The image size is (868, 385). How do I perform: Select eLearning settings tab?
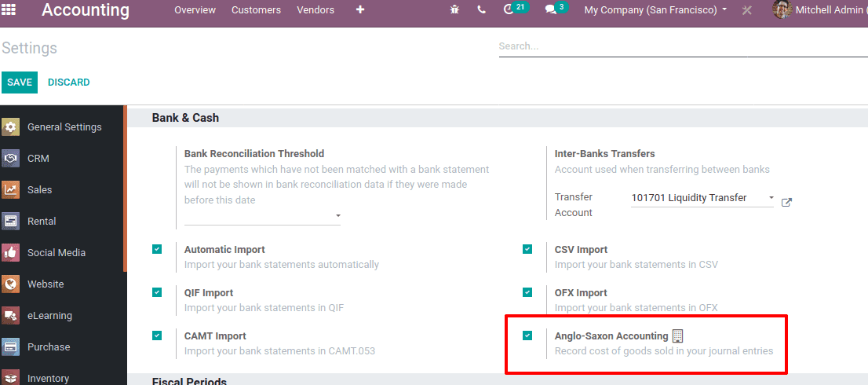49,316
